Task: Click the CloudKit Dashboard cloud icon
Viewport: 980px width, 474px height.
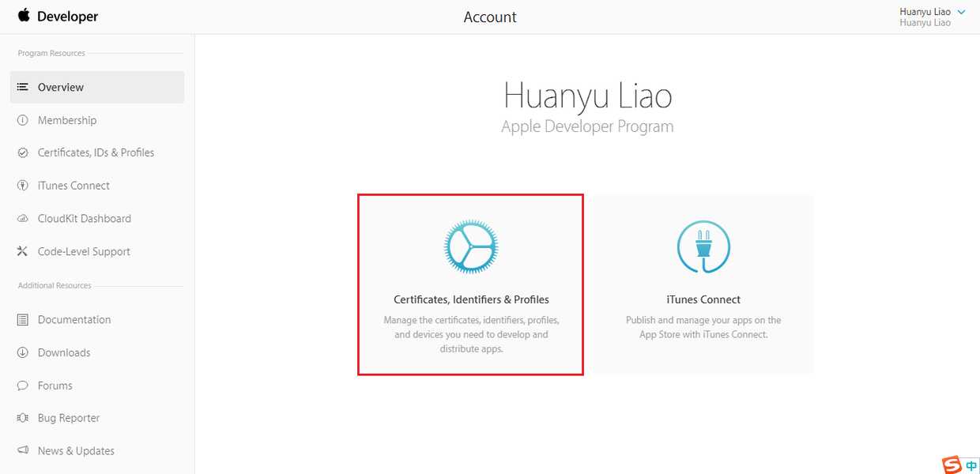Action: (22, 219)
